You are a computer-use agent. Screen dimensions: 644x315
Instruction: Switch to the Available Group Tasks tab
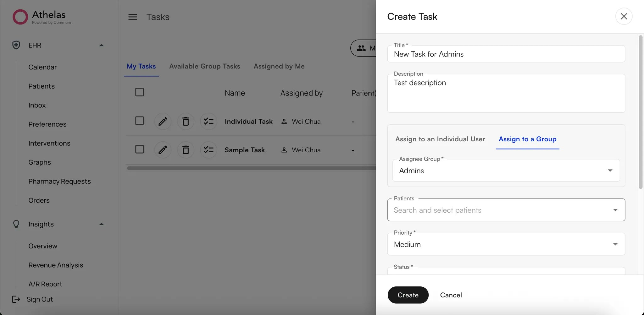(204, 66)
